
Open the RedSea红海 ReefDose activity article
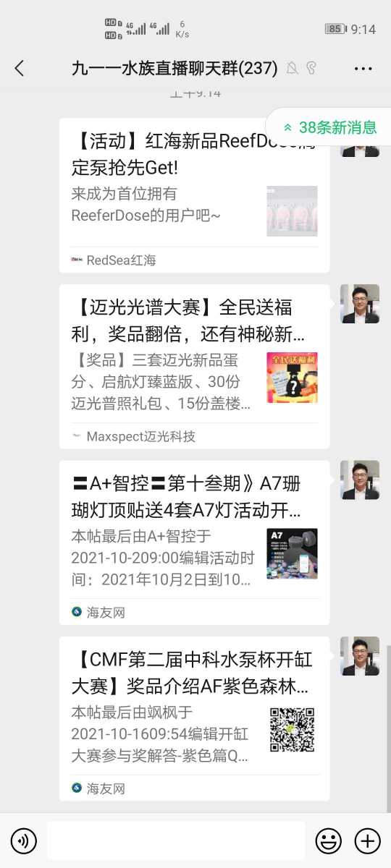[x=194, y=195]
